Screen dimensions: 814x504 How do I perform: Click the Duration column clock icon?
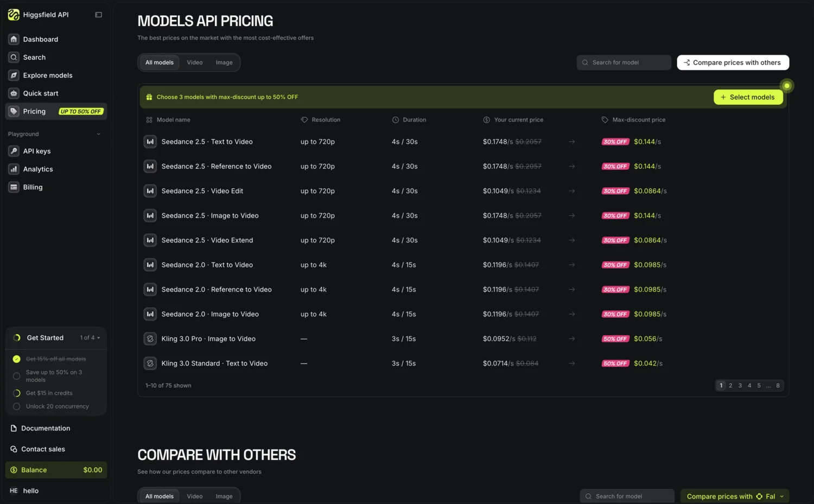tap(395, 120)
